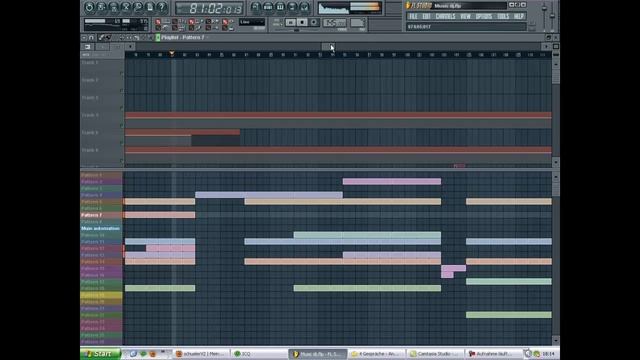Pause playback with the transport play/pause button

point(290,22)
